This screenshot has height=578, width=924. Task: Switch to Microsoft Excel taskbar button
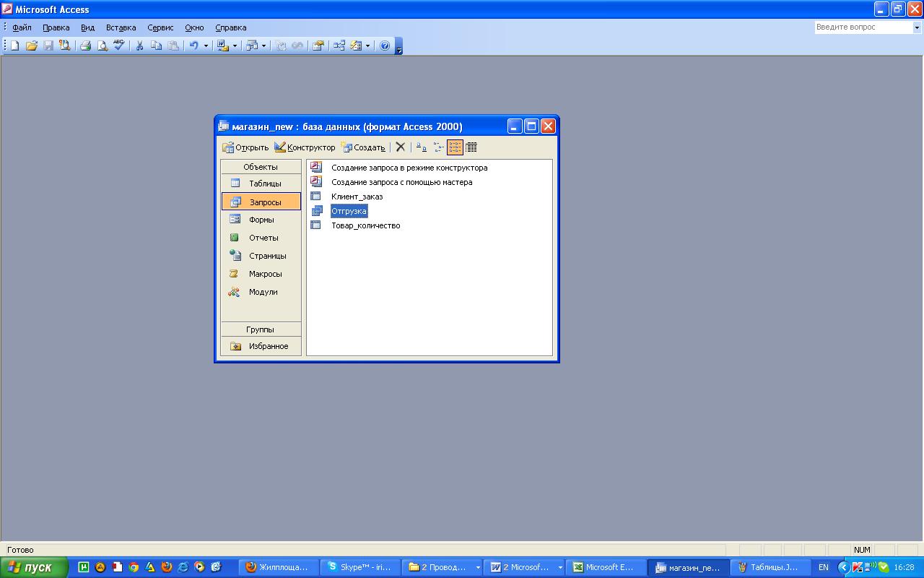(x=604, y=568)
